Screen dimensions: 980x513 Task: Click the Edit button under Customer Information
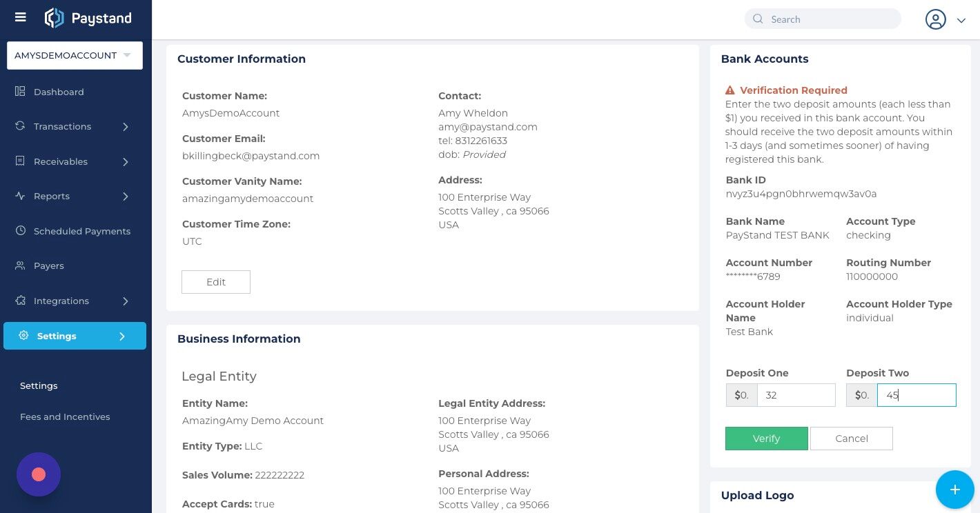[x=216, y=282]
